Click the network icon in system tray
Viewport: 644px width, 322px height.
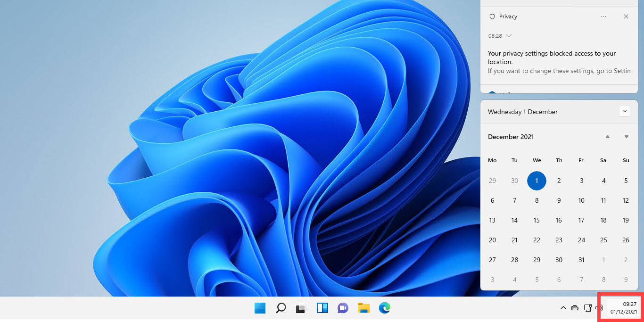587,308
